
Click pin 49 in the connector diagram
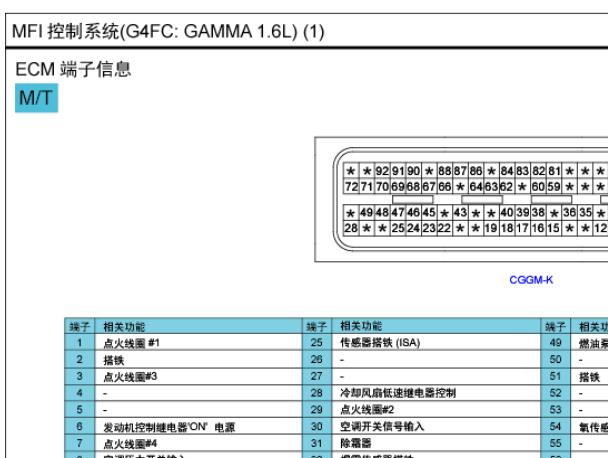click(366, 213)
